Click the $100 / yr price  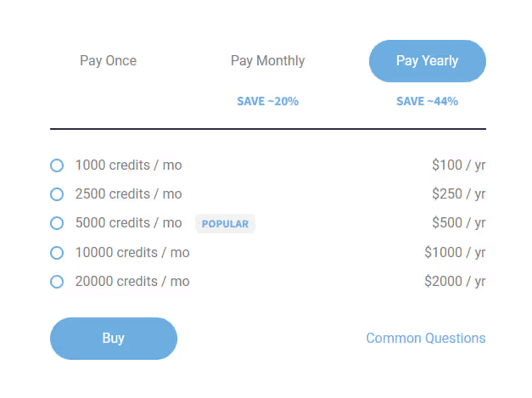click(458, 165)
